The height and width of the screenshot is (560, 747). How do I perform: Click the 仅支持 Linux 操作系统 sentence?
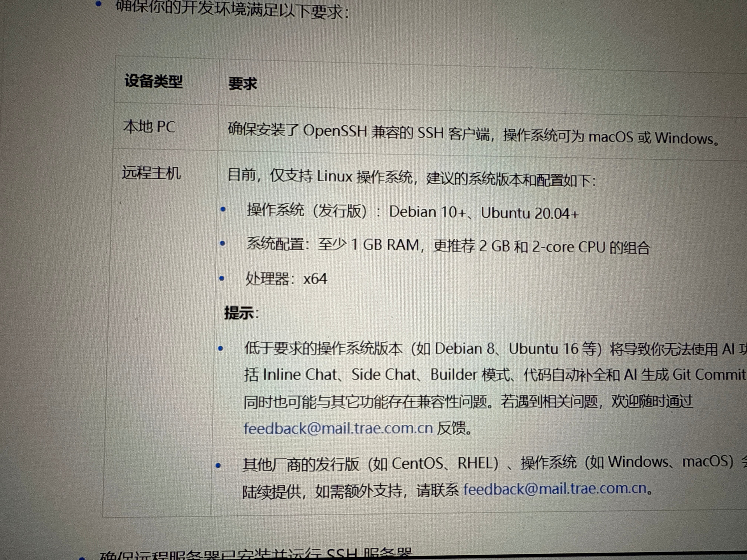341,177
